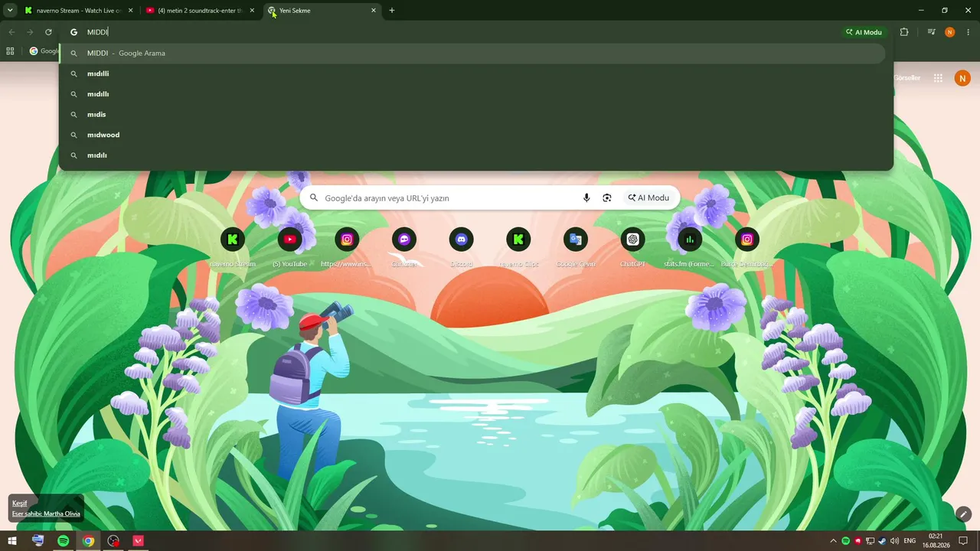
Task: Show the apps shortcut in bookmarks bar
Action: (x=10, y=51)
